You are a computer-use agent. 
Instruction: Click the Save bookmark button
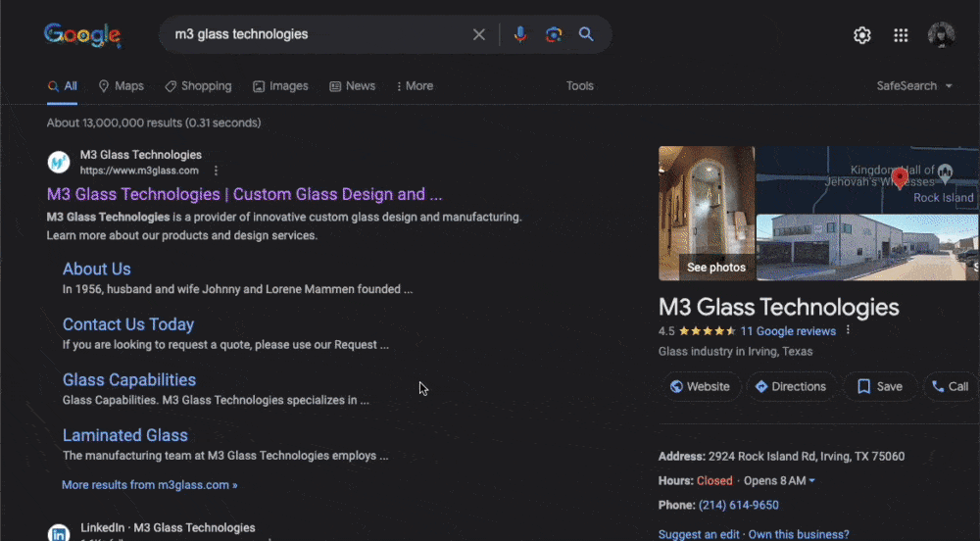coord(880,387)
